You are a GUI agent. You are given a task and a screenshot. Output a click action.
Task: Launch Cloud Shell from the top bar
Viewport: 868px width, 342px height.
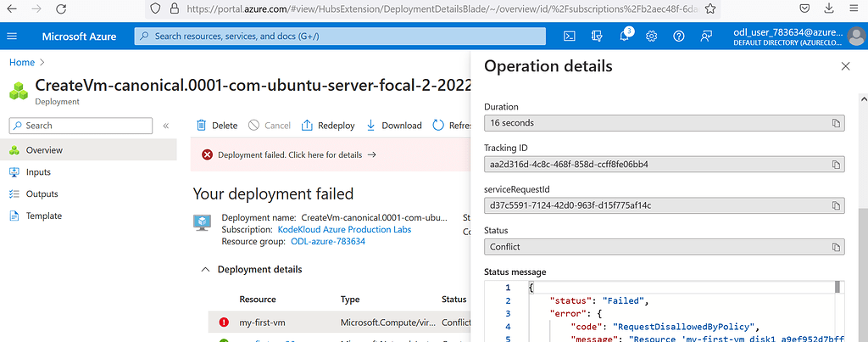(x=570, y=36)
